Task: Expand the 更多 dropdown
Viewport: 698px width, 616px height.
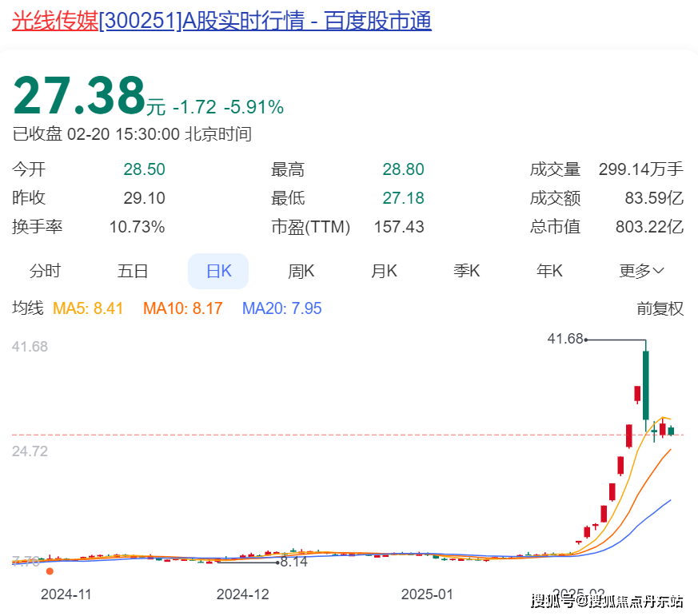Action: [641, 271]
